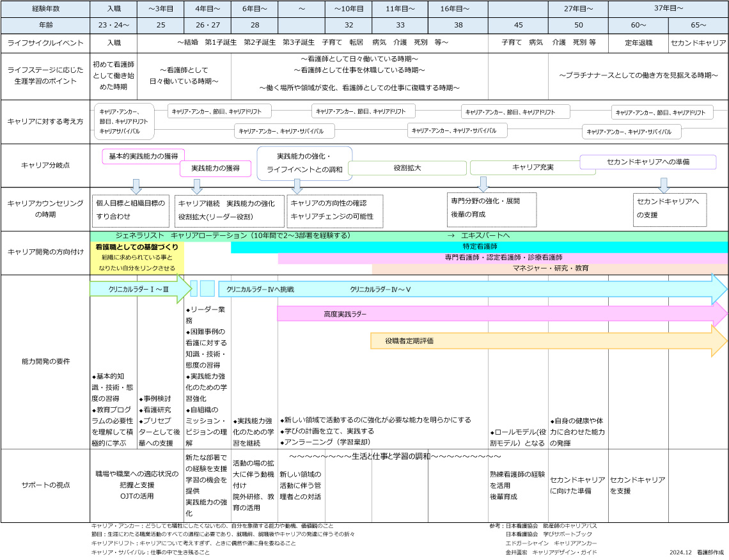Click the 定年退職 life event cell
The width and height of the screenshot is (729, 560).
coord(638,43)
